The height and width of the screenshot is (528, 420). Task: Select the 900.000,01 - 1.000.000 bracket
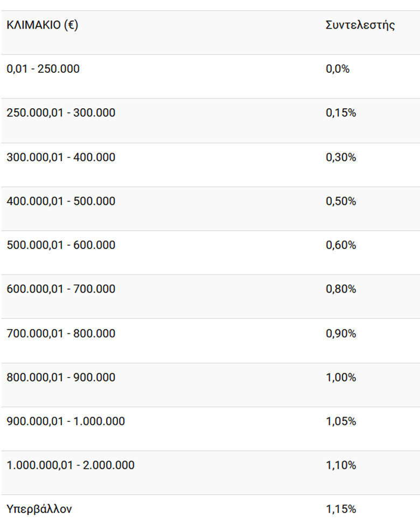coord(66,421)
